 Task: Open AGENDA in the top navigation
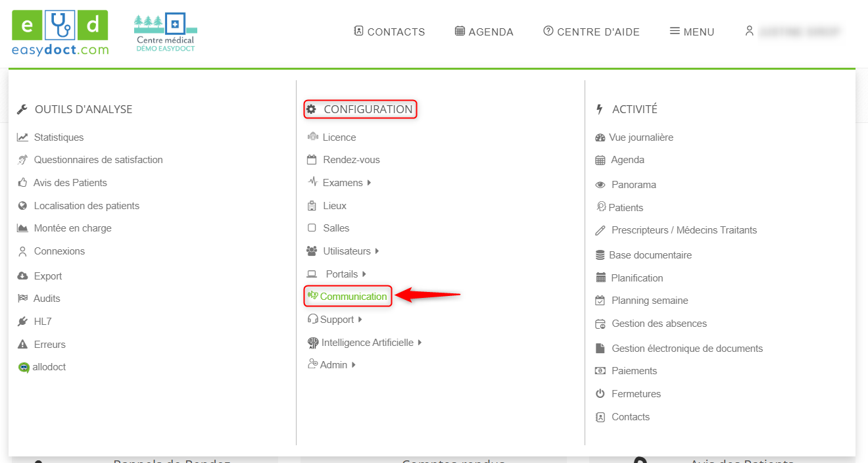tap(484, 32)
